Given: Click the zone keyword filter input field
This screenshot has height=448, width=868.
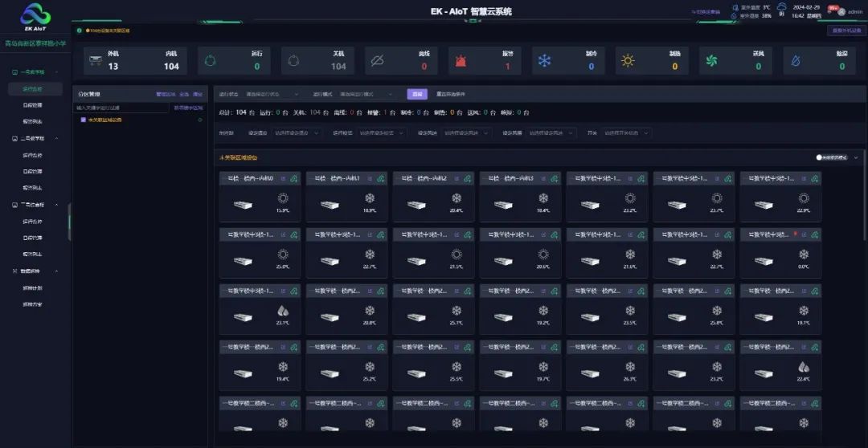Looking at the screenshot, I should 122,107.
